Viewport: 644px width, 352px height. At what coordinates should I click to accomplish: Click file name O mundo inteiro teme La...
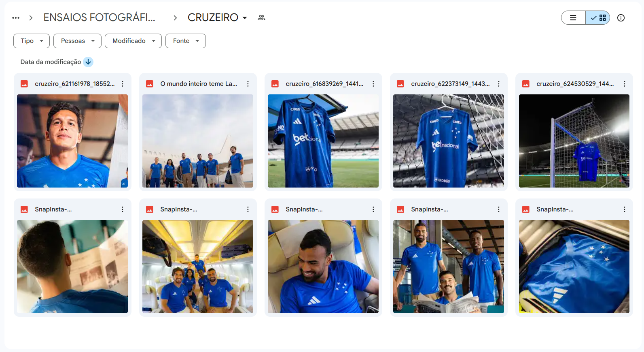(x=199, y=84)
